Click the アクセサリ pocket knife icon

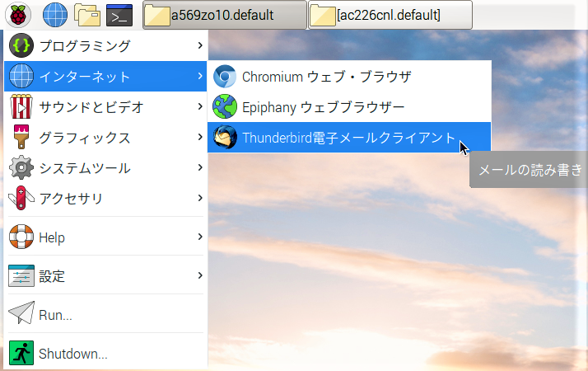pos(21,198)
